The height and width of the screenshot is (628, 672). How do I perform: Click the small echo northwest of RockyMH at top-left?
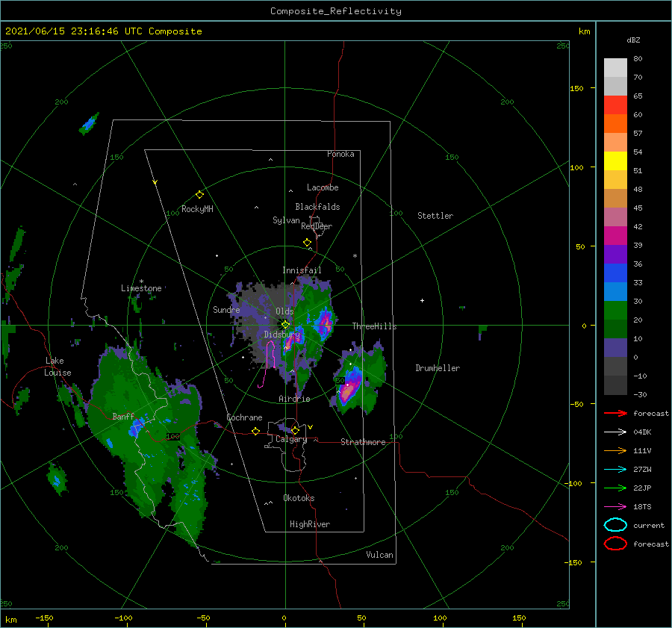click(x=89, y=123)
